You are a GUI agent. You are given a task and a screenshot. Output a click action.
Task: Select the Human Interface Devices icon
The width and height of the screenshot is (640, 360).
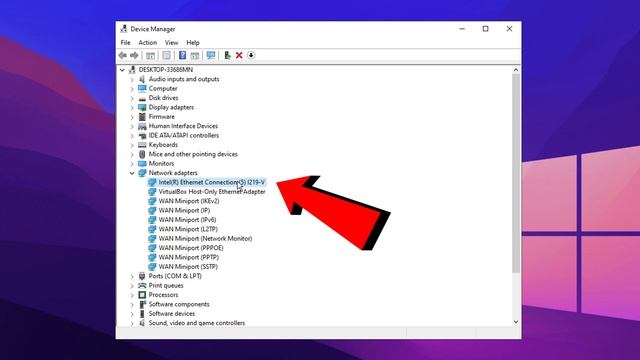(142, 126)
